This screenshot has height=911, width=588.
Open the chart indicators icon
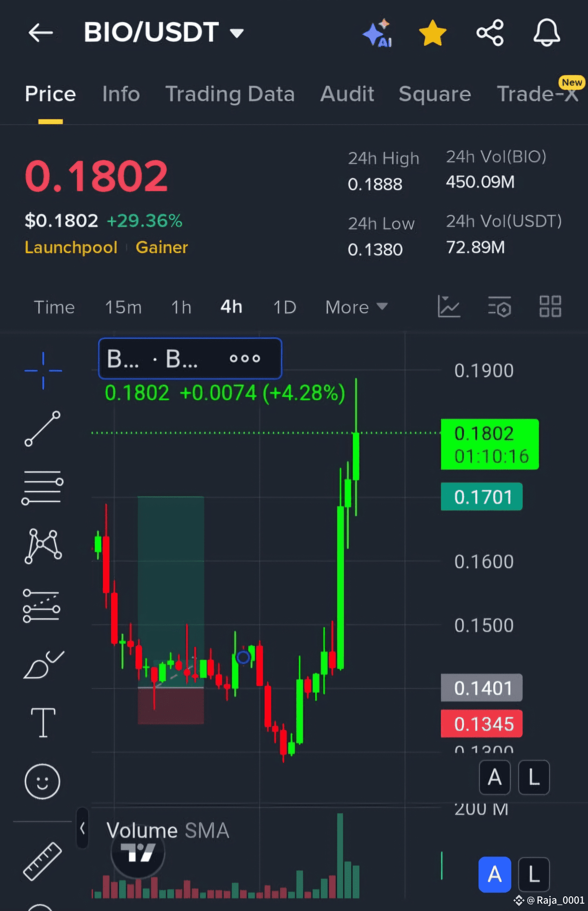tap(449, 306)
